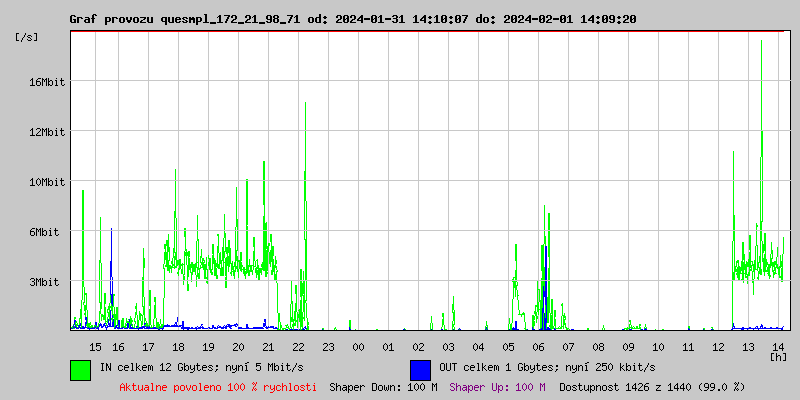The image size is (800, 400).
Task: Click the hour 13 marker on the time axis
Action: point(749,346)
